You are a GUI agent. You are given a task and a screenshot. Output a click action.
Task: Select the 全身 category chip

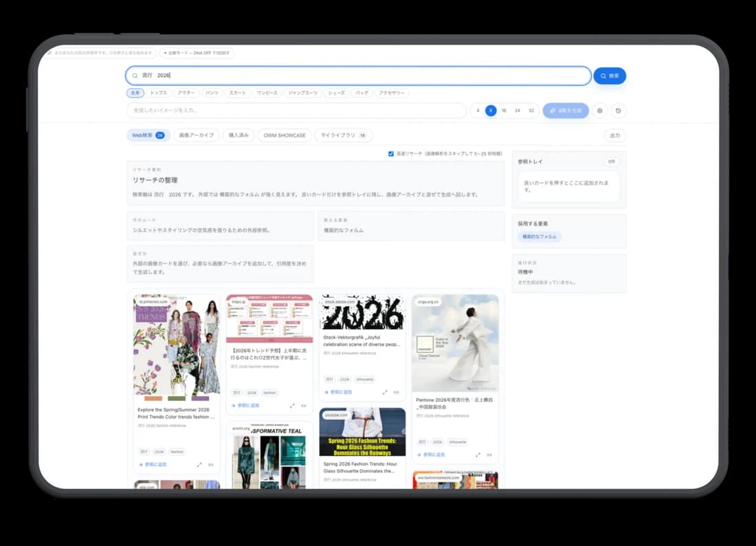coord(135,93)
